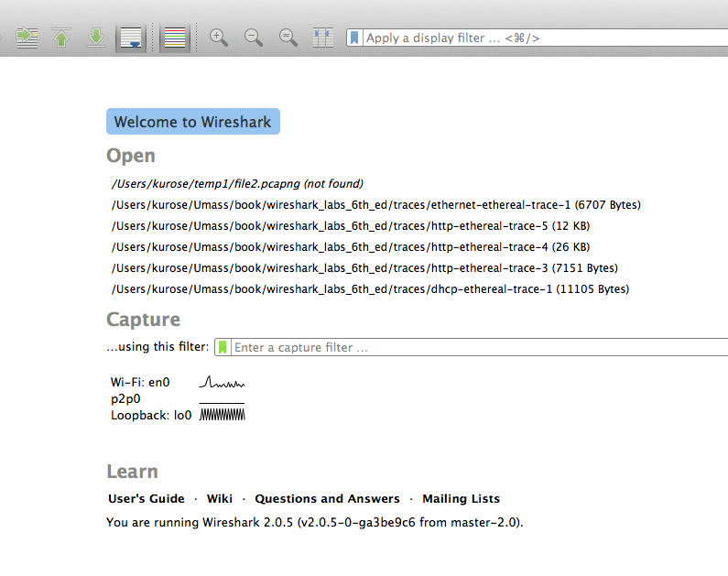Screen dimensions: 728x576
Task: Click the Go to specified packet icon
Action: [x=27, y=38]
